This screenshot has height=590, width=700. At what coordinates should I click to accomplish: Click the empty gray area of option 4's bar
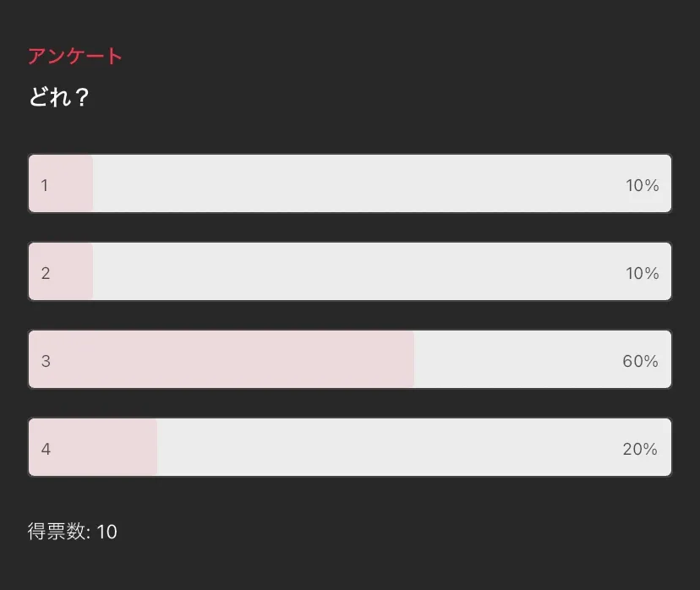coord(389,447)
